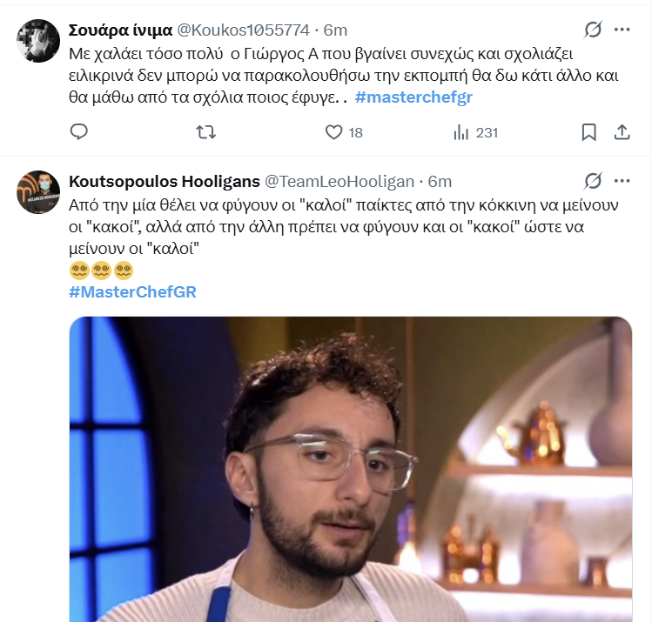Visit the Σουάρα ίνιμα display name
This screenshot has height=622, width=672.
pyautogui.click(x=120, y=30)
